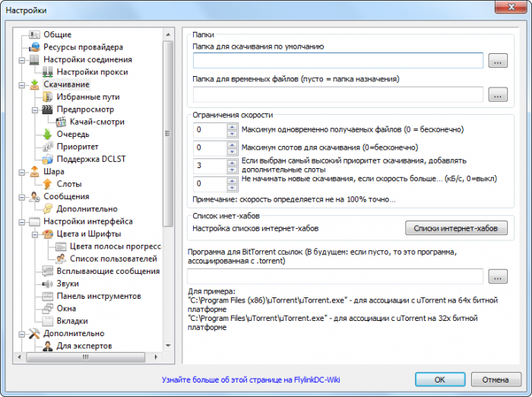Screen dimensions: 532x397
Task: Click the green arrow icon for Очередь
Action: tap(47, 135)
